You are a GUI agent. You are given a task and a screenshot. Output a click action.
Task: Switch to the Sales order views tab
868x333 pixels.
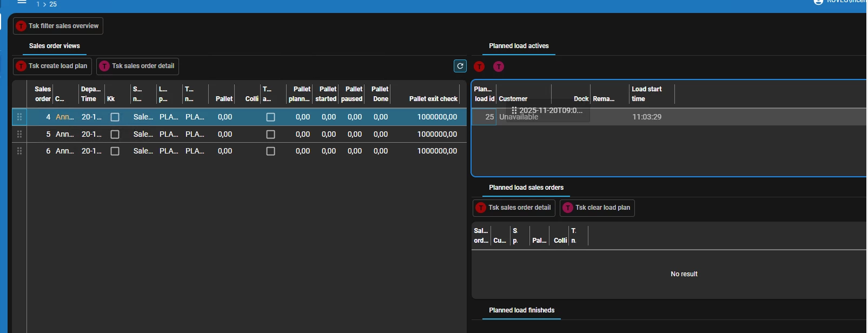coord(54,46)
